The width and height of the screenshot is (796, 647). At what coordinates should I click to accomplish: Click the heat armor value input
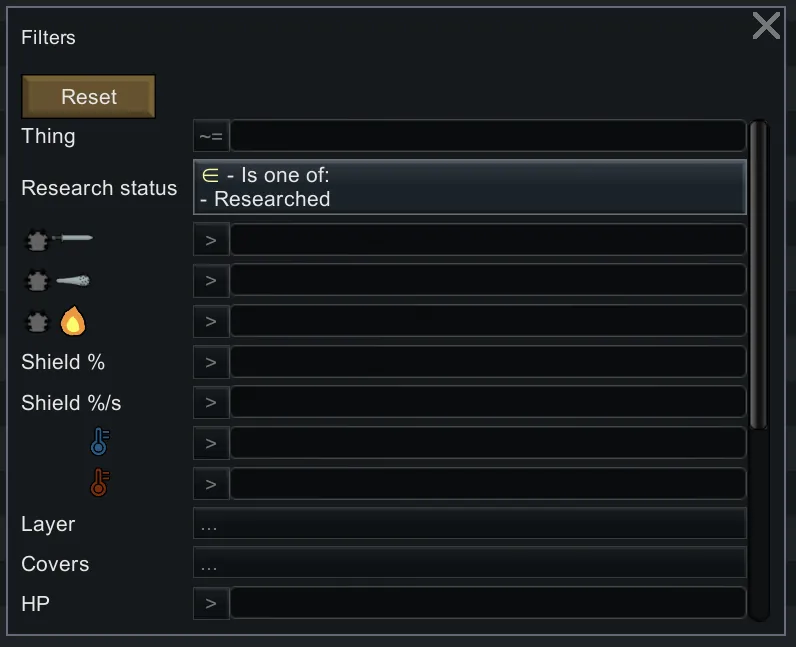[487, 321]
